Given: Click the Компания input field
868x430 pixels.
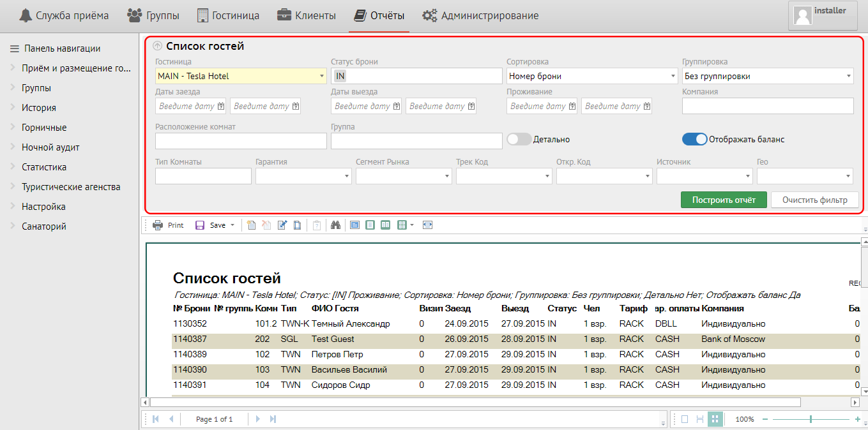Looking at the screenshot, I should click(768, 106).
